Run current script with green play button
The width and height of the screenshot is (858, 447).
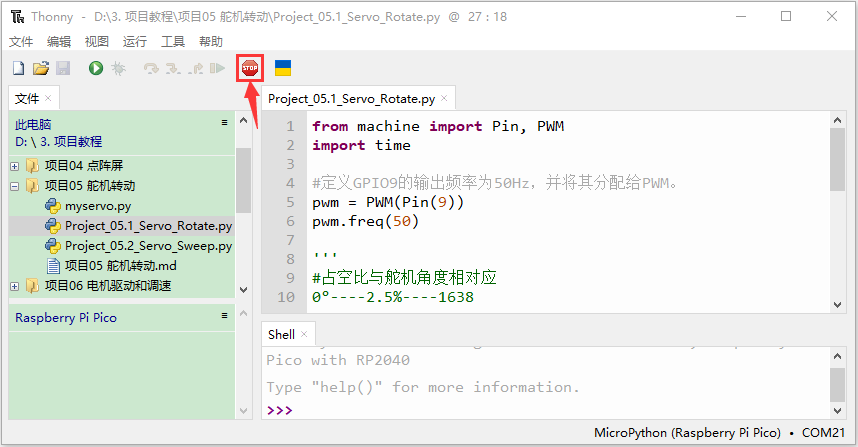pos(96,68)
